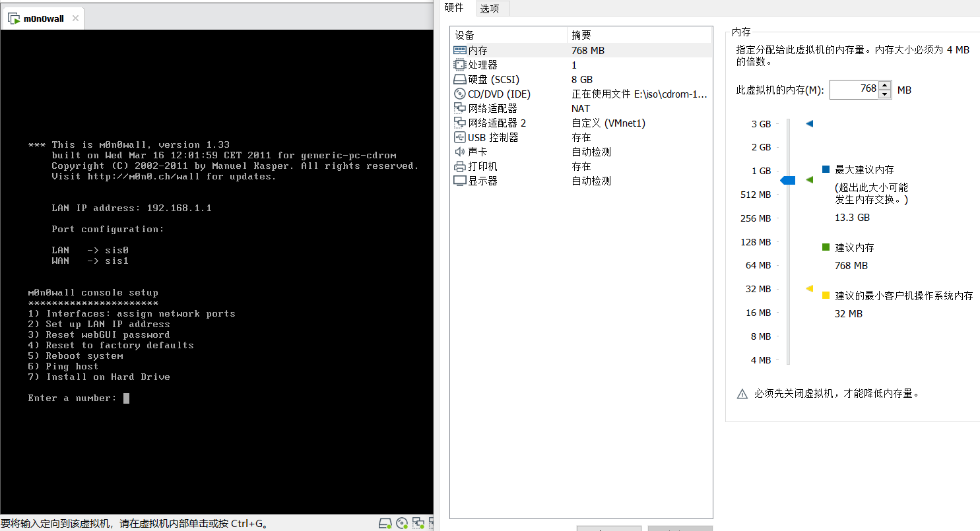
Task: Click the m0n0wall tab's VM power icon
Action: 14,18
